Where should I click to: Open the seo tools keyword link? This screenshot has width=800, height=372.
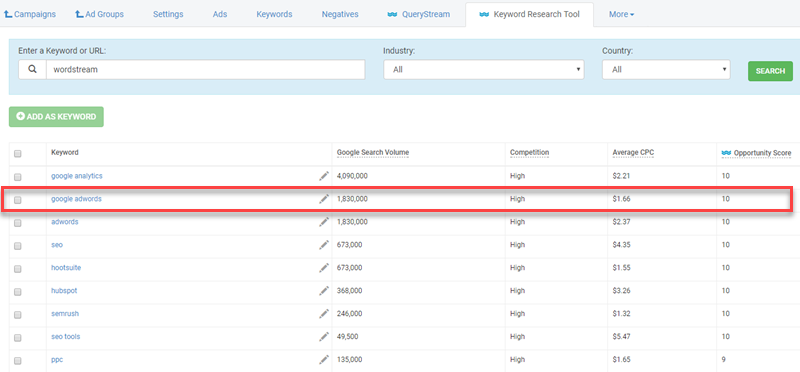coord(65,336)
